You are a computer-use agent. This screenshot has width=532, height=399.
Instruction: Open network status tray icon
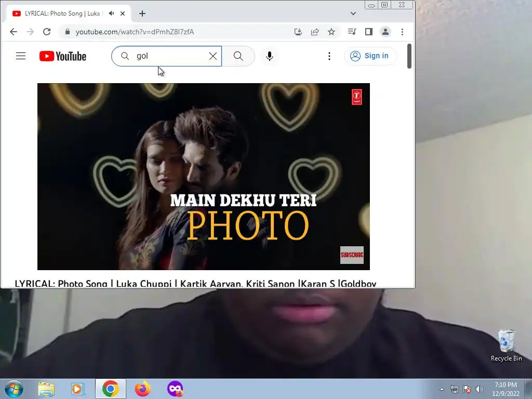tap(454, 390)
